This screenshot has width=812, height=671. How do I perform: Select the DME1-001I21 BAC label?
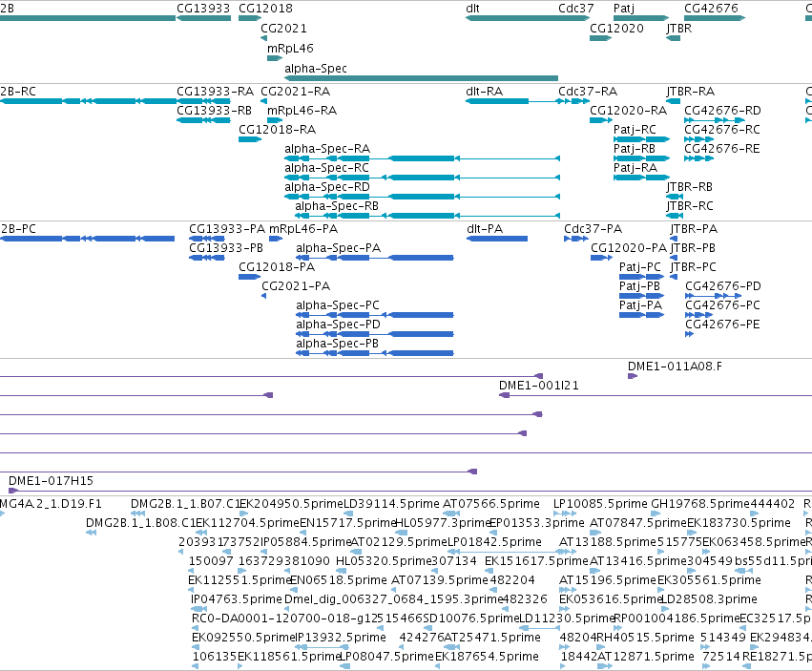pyautogui.click(x=538, y=386)
